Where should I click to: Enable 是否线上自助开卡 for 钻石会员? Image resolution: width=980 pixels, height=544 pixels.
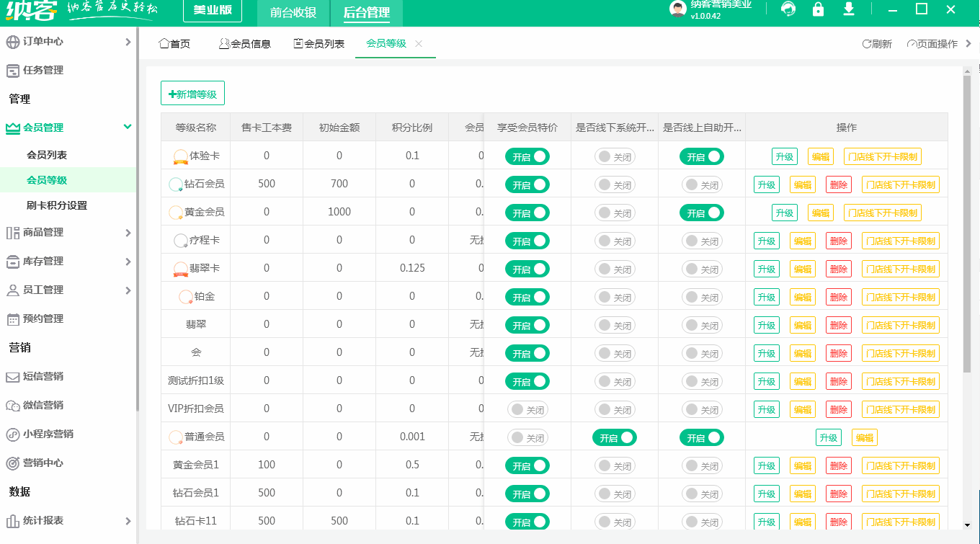tap(701, 184)
